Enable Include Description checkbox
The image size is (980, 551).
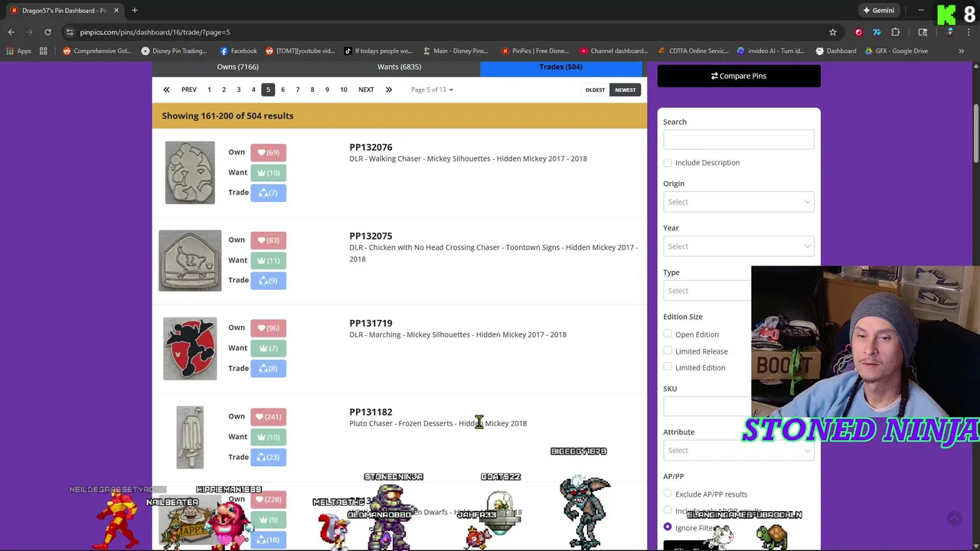tap(668, 163)
